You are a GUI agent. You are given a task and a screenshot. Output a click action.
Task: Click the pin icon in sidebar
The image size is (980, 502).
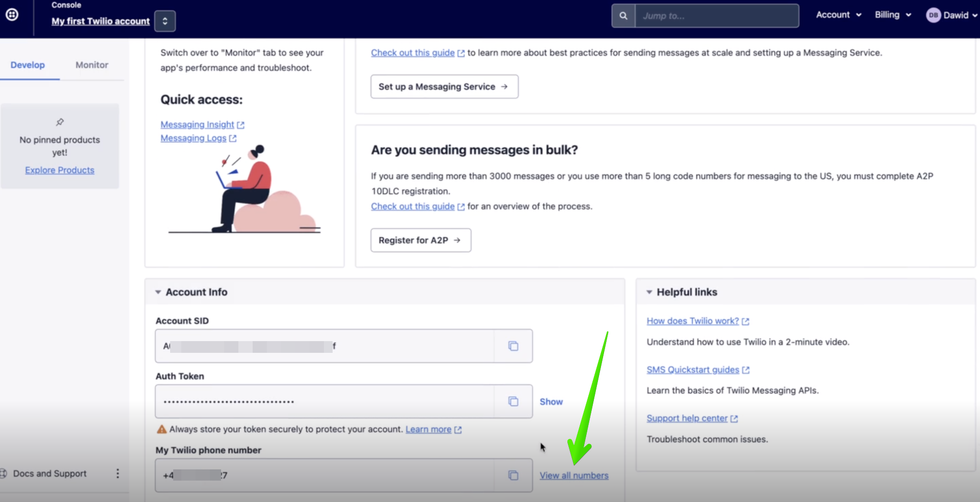pyautogui.click(x=60, y=122)
